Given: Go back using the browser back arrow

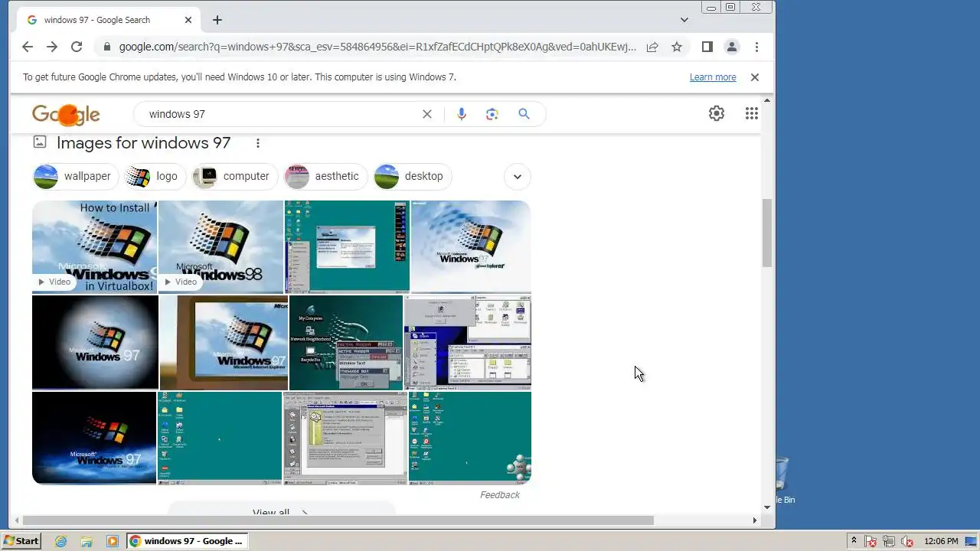Looking at the screenshot, I should click(x=28, y=47).
